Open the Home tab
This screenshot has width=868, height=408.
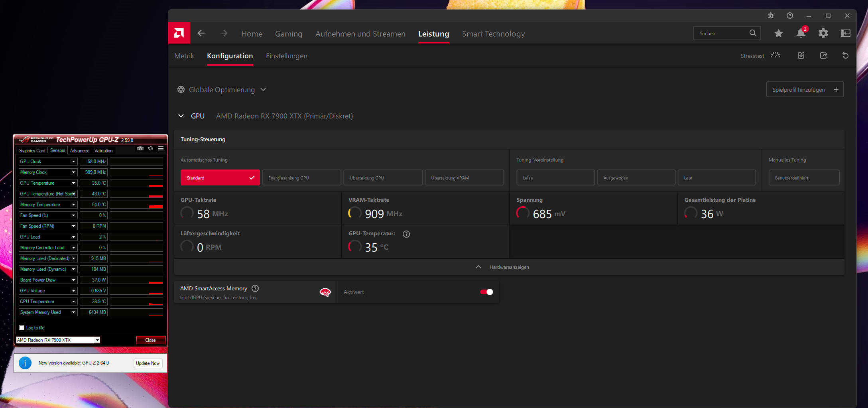click(252, 34)
